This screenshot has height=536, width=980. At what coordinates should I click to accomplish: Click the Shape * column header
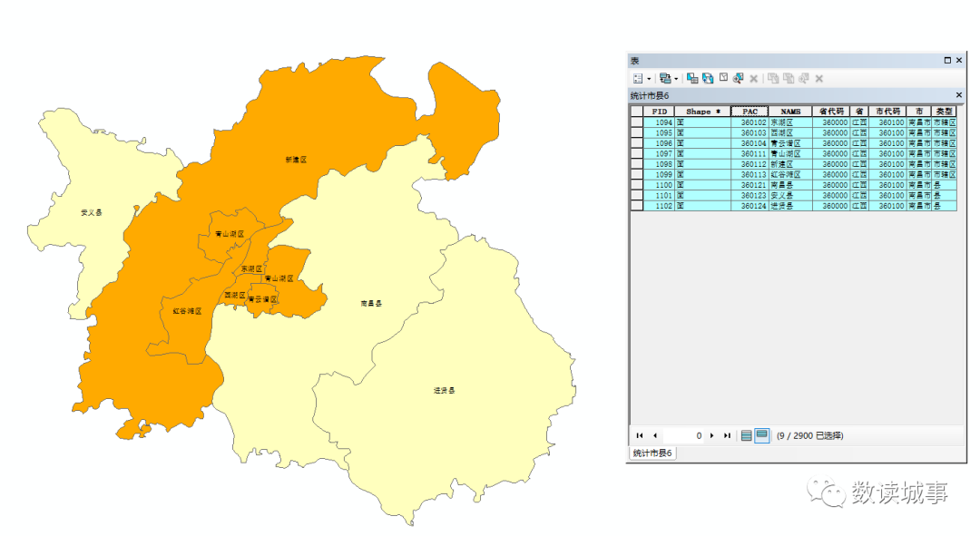702,112
